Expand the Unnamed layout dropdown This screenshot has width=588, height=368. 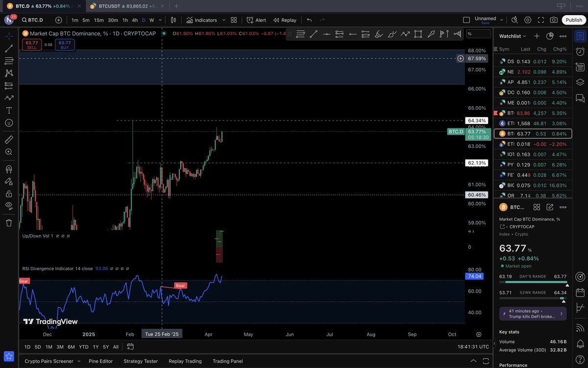(x=502, y=20)
